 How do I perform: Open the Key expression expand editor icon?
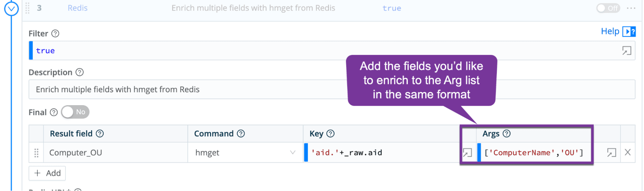tap(467, 152)
